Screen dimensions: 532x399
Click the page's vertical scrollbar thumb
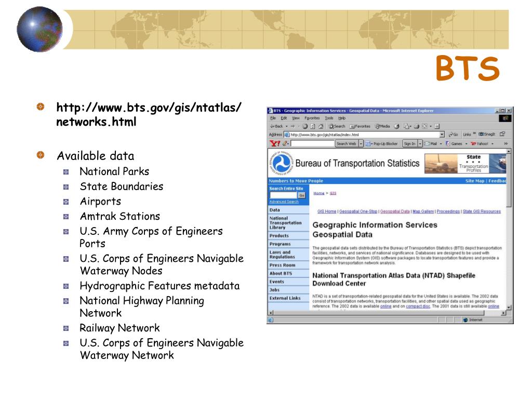[509, 180]
